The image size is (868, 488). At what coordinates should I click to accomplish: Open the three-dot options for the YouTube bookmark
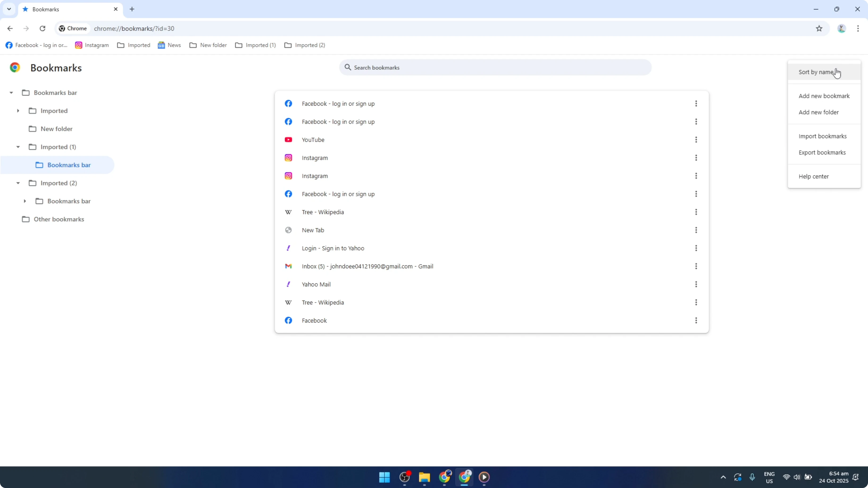(697, 139)
